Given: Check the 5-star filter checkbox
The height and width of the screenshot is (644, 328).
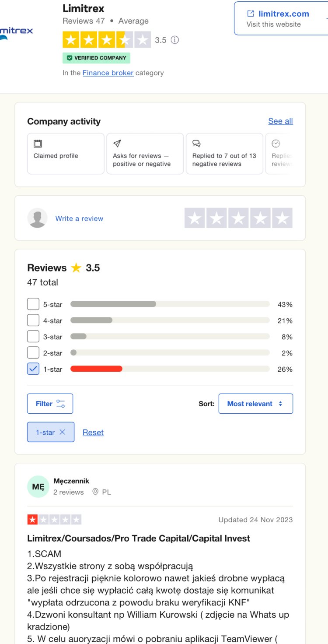Looking at the screenshot, I should 33,304.
